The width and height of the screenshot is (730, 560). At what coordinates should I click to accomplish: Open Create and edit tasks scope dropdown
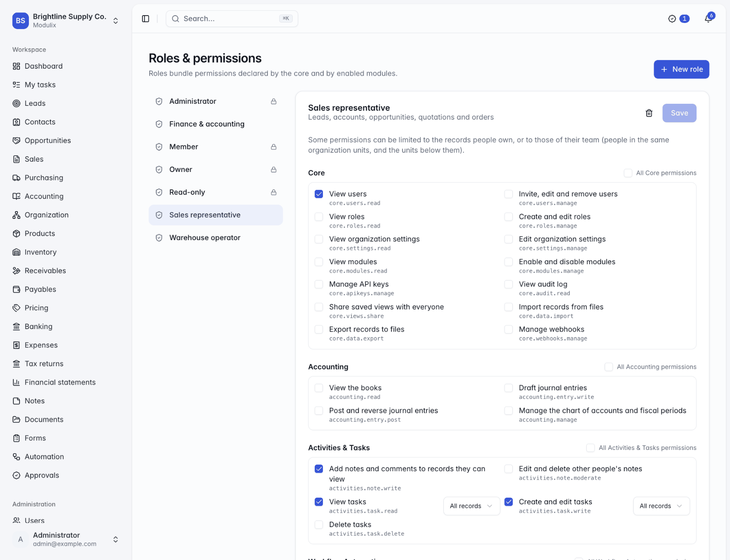(661, 506)
